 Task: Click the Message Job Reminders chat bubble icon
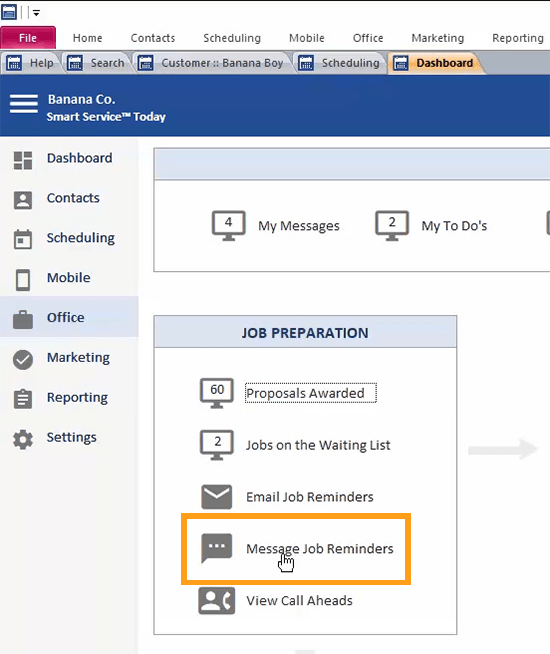click(216, 548)
